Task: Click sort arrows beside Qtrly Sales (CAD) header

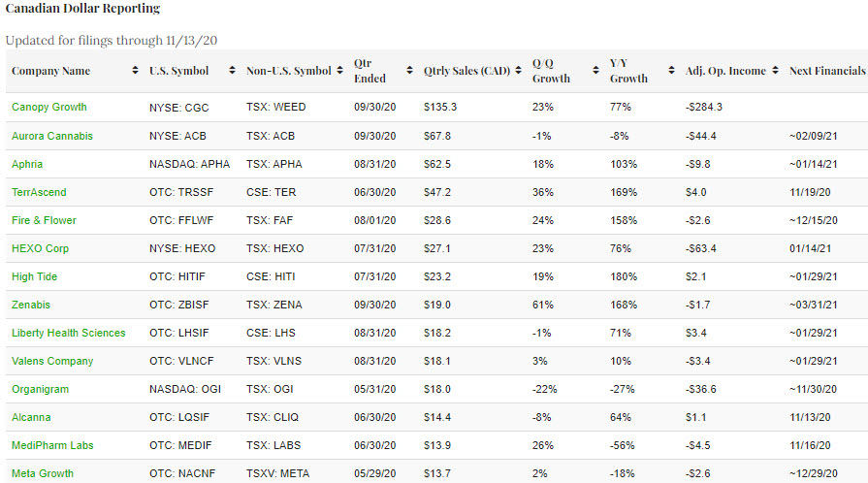Action: tap(518, 72)
